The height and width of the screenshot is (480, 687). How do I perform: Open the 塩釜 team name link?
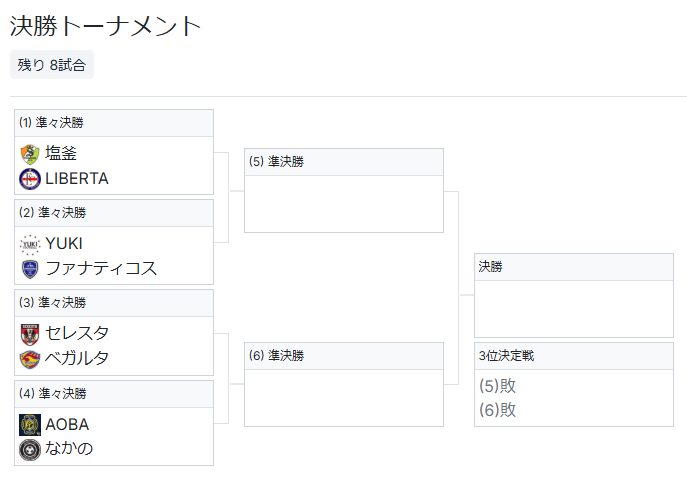61,154
